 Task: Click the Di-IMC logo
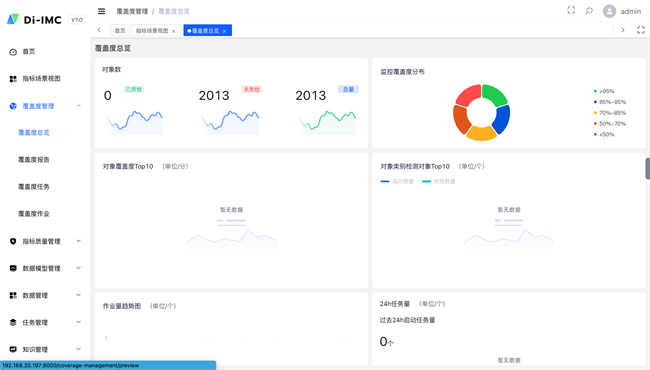[34, 19]
